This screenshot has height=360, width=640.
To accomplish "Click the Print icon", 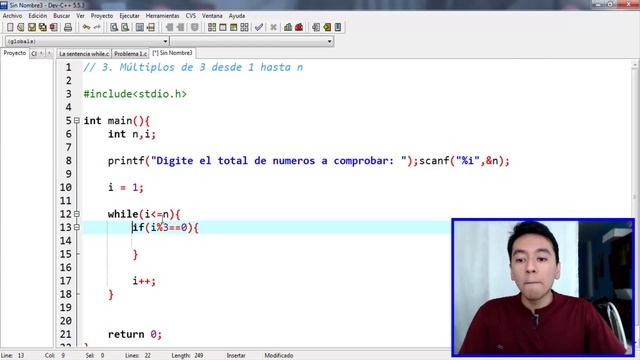I will [68, 27].
